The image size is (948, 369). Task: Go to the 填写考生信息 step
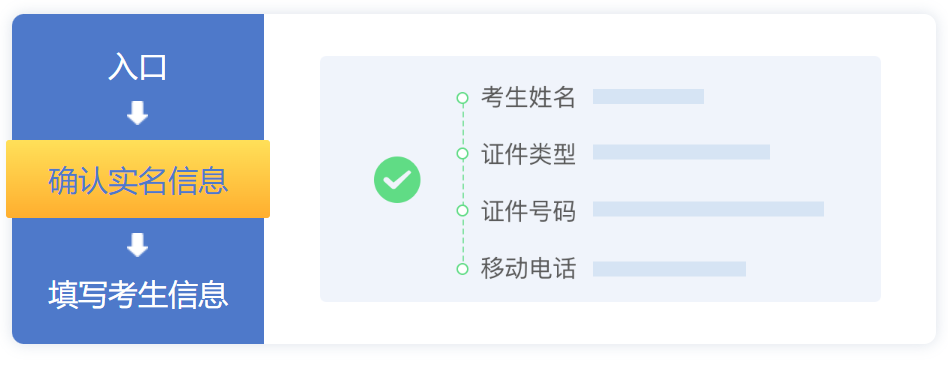(138, 295)
